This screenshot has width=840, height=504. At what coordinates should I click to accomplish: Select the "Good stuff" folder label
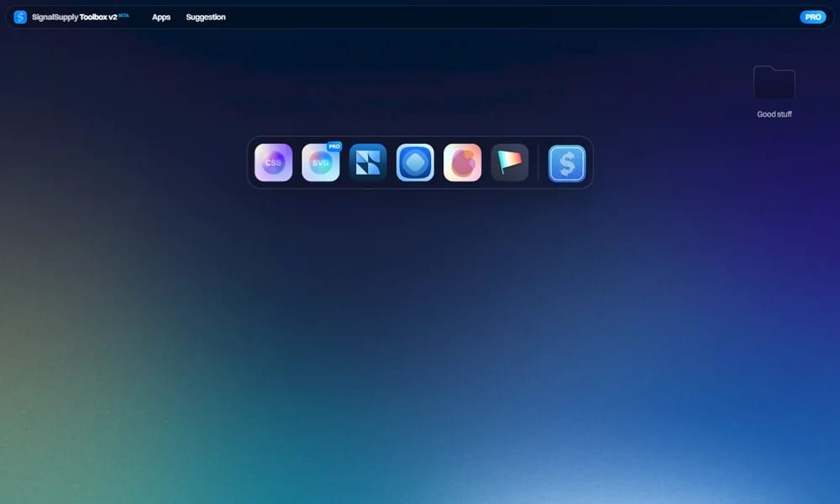click(774, 114)
